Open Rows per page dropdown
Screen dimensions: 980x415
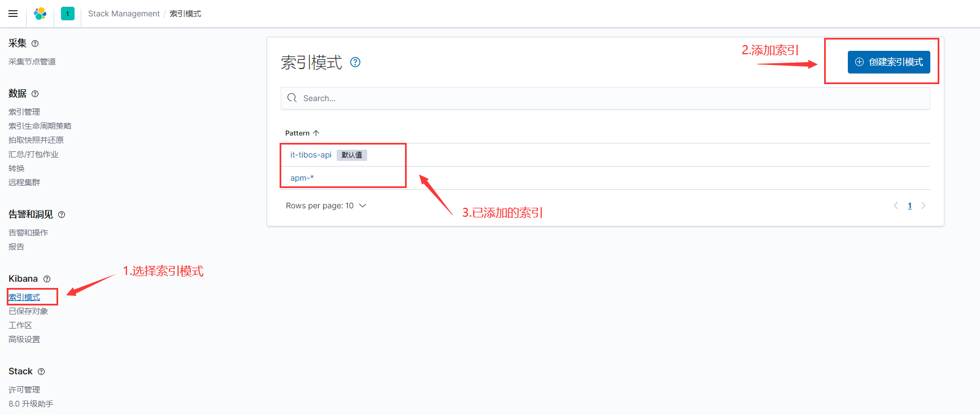(x=326, y=206)
